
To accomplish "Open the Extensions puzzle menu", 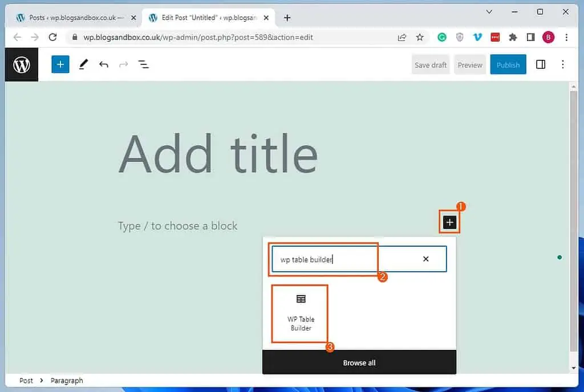I will (x=513, y=37).
